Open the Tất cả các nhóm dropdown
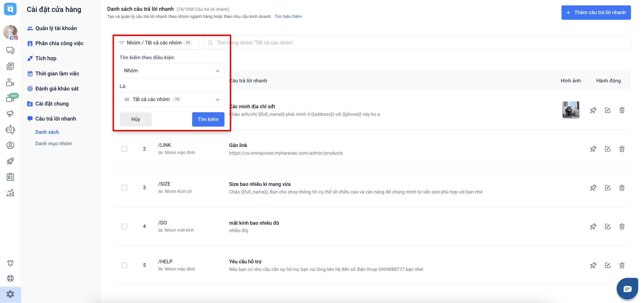This screenshot has height=303, width=644. coord(172,100)
